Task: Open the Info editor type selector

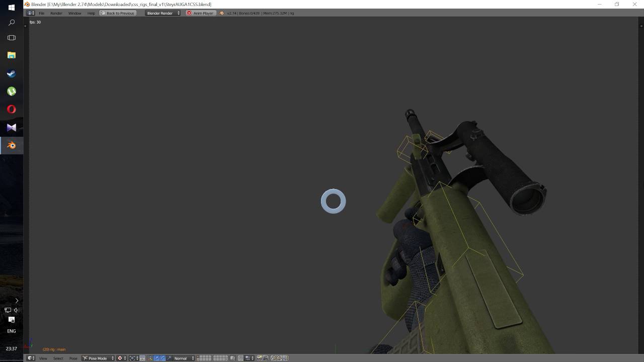Action: click(x=31, y=13)
